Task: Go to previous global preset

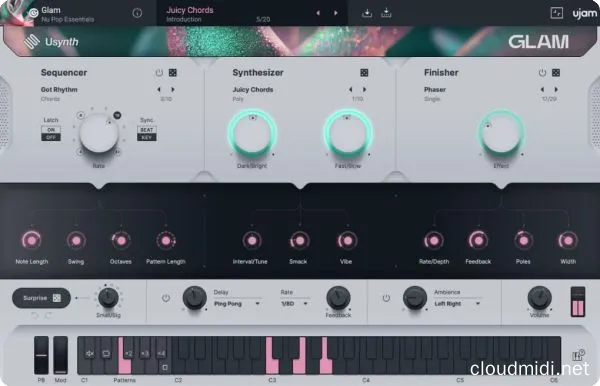Action: point(318,13)
